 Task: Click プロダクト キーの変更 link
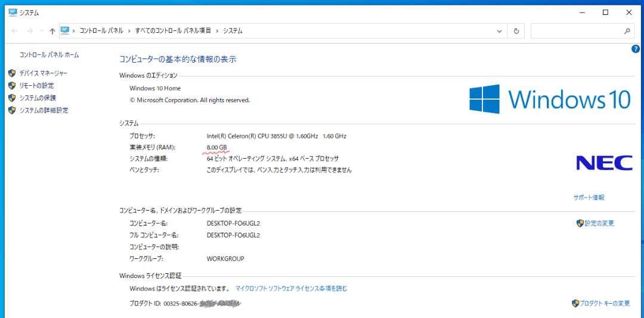[x=605, y=303]
